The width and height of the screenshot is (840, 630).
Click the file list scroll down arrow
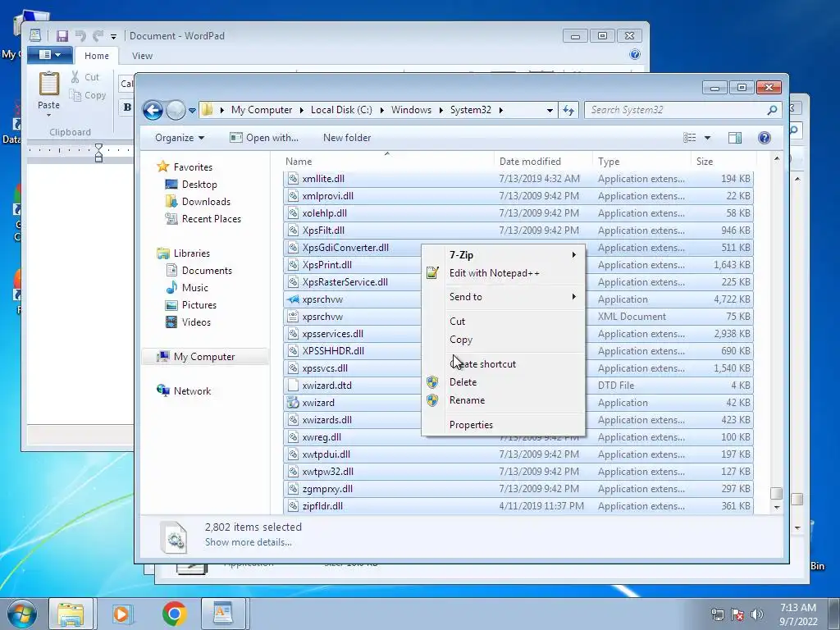click(777, 507)
